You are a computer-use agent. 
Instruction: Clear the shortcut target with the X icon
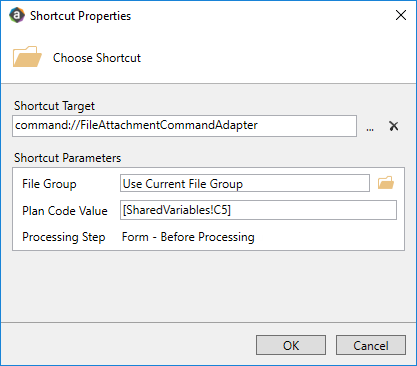coord(394,126)
